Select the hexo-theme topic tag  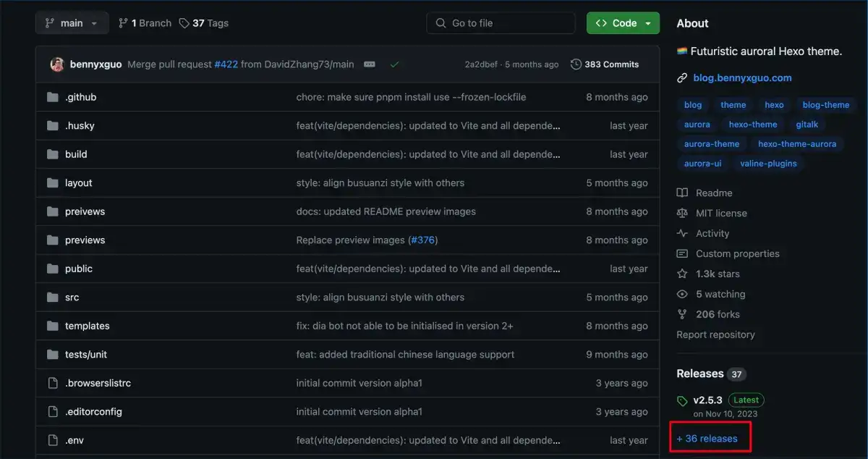753,124
